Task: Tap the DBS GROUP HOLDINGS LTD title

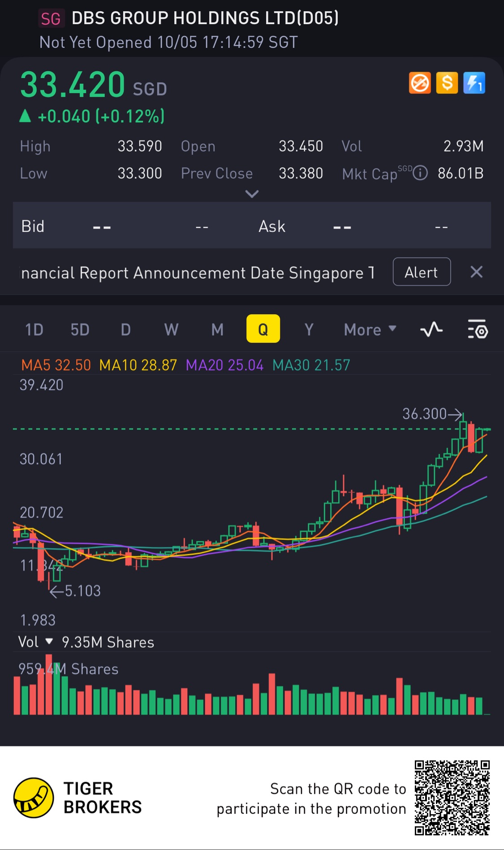Action: 205,18
